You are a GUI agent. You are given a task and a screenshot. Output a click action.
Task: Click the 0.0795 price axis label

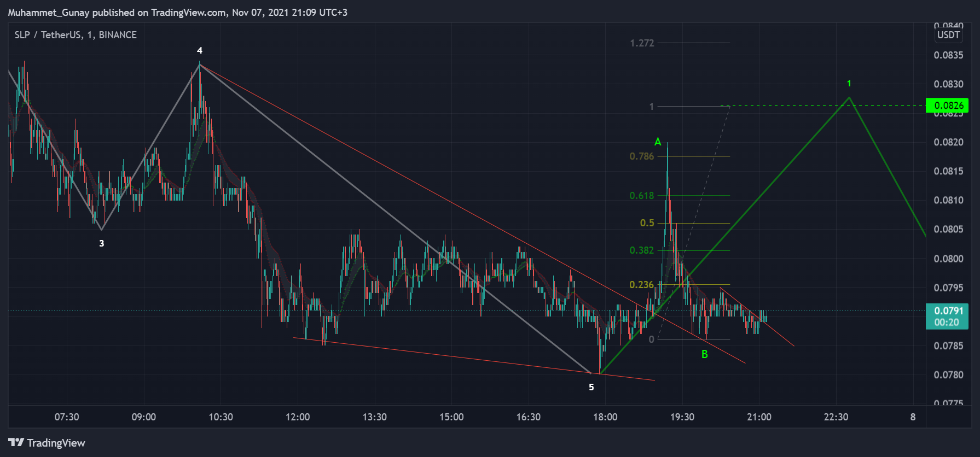(x=949, y=288)
